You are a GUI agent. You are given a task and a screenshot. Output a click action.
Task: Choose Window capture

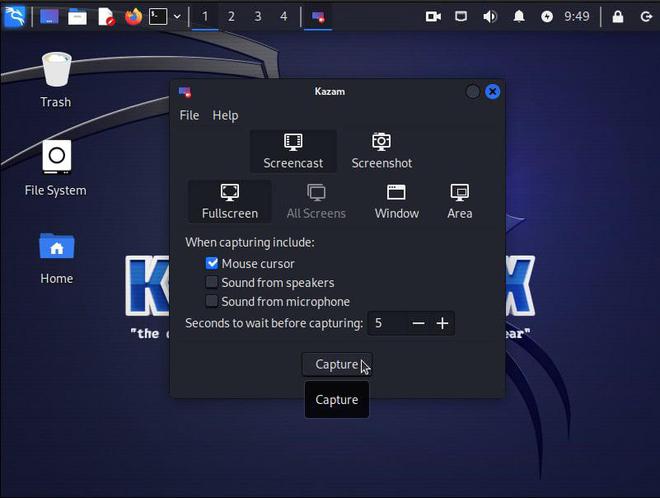(x=397, y=202)
